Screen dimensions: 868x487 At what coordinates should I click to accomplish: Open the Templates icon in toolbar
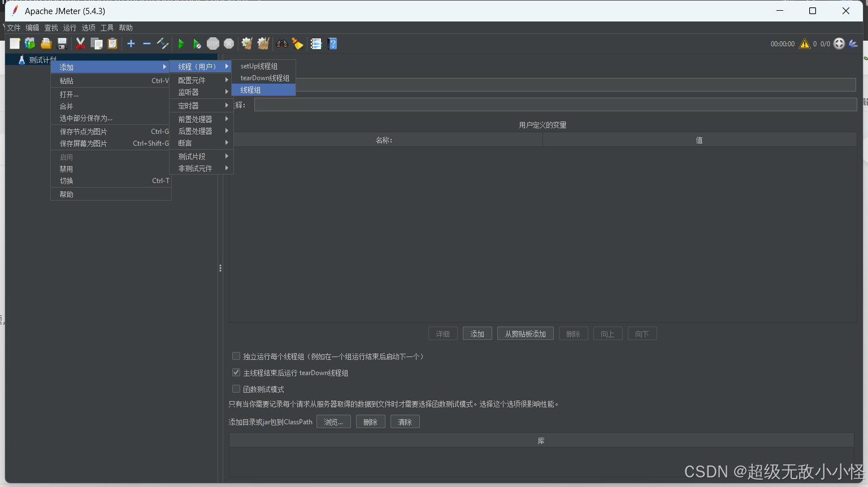[30, 44]
